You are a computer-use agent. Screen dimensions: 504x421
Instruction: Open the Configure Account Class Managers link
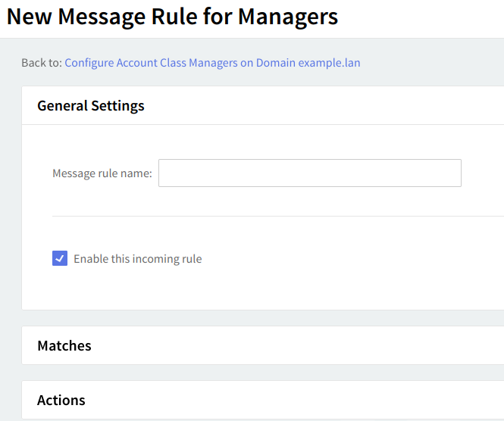coord(212,63)
